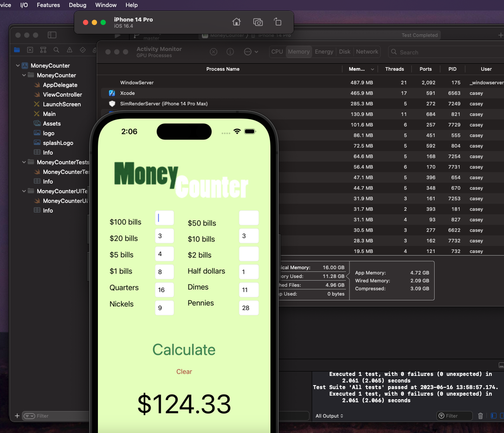Open Xcode find navigator magnifier icon
Screen dimensions: 504x433
(56, 50)
